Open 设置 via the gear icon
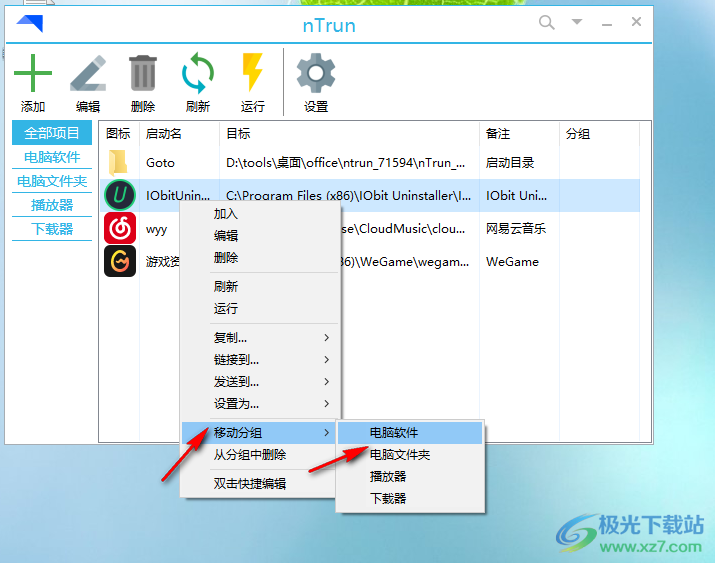 click(x=316, y=73)
